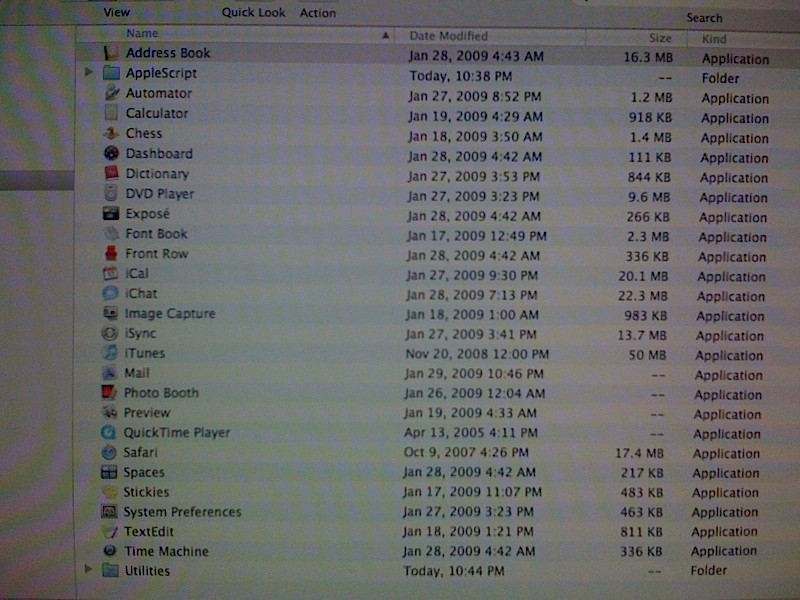Select the Automator robot icon
Image resolution: width=800 pixels, height=600 pixels.
[x=111, y=93]
